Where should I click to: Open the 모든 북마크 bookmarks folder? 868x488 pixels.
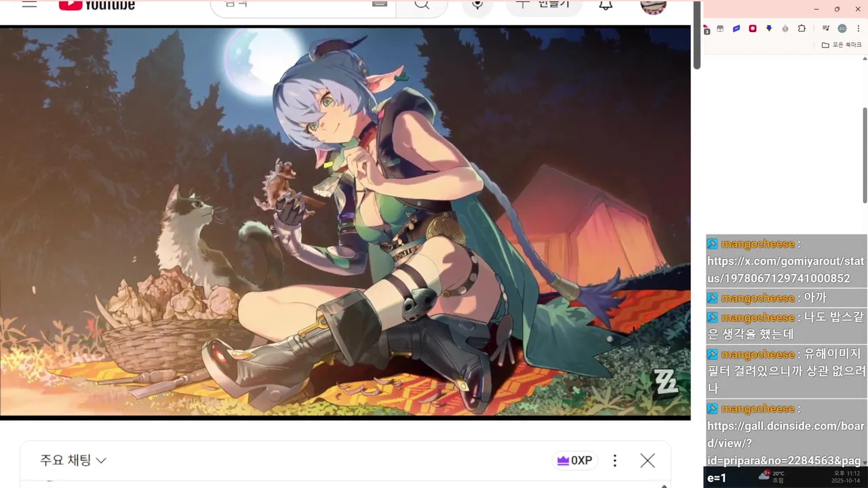842,45
